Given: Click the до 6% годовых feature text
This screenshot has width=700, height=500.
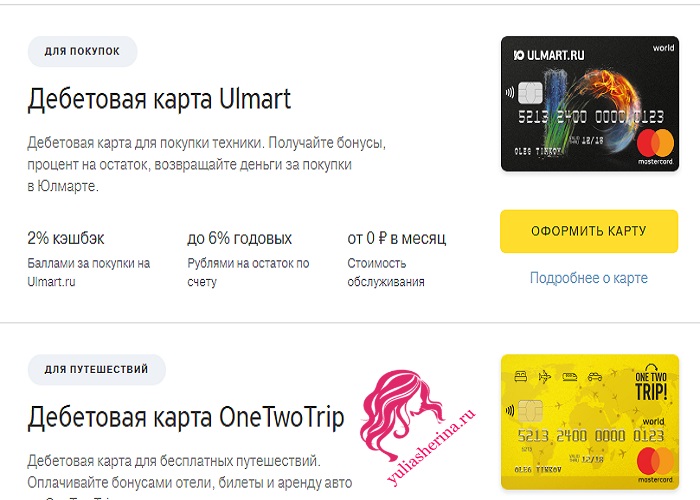Looking at the screenshot, I should coord(239,238).
